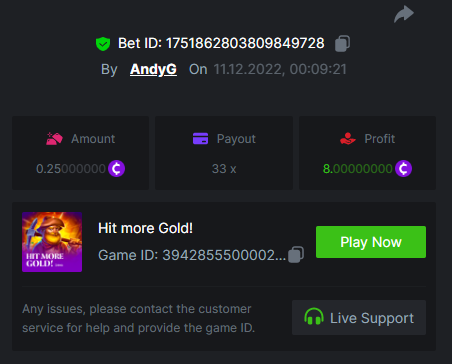Open Live Support chat
This screenshot has height=364, width=452.
[x=359, y=318]
